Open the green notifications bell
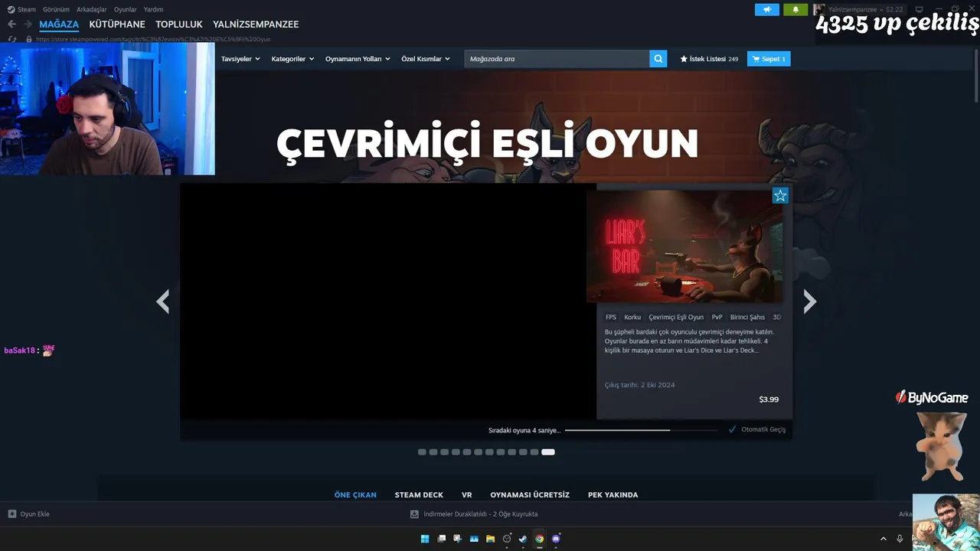980x551 pixels. point(795,10)
